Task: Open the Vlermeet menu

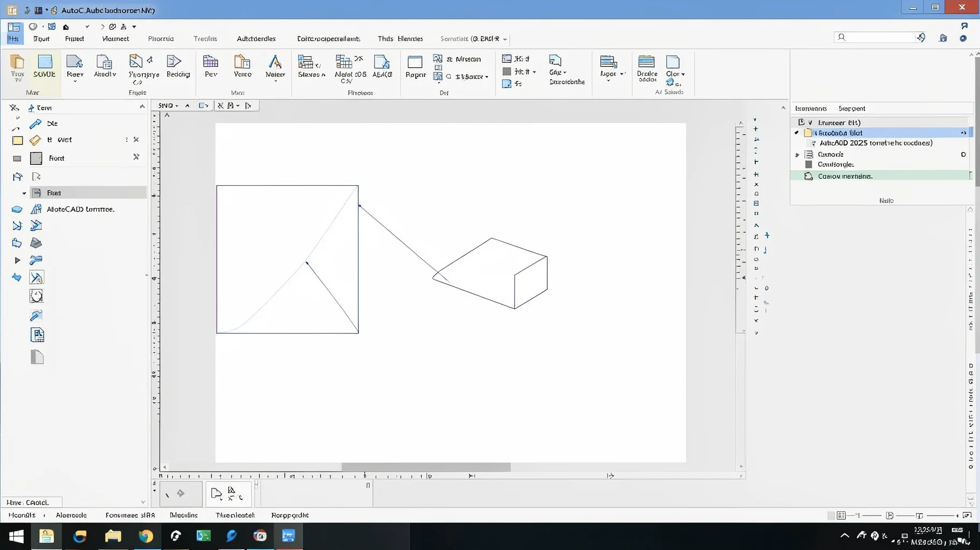Action: tap(116, 39)
